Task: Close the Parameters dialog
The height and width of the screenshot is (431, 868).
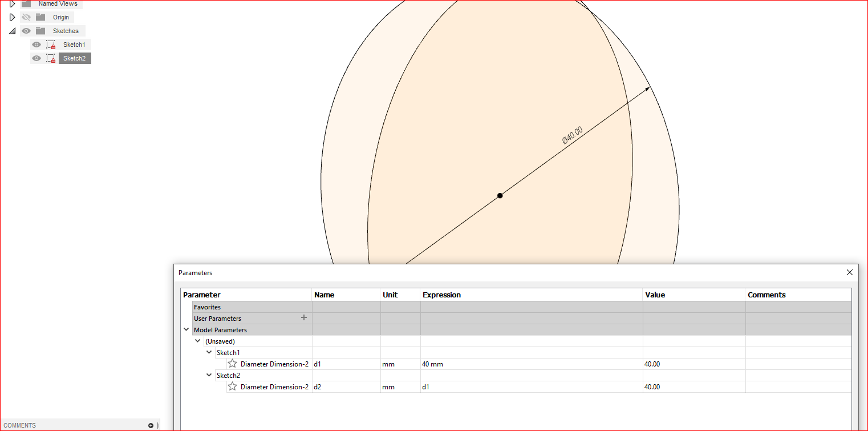Action: point(850,272)
